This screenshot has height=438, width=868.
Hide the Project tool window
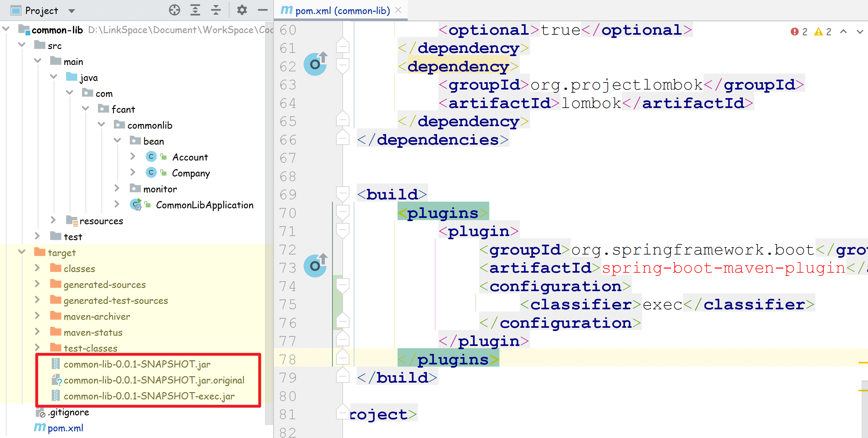coord(262,10)
